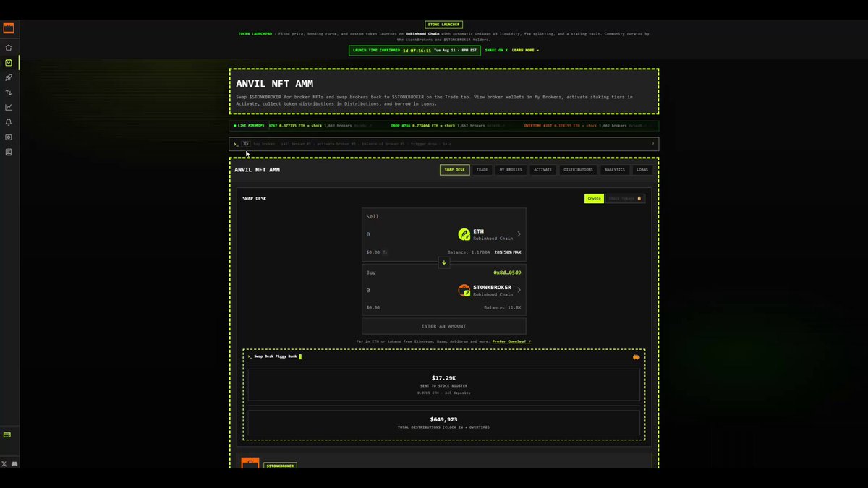Click the Share on X link
The width and height of the screenshot is (868, 488).
(x=496, y=51)
